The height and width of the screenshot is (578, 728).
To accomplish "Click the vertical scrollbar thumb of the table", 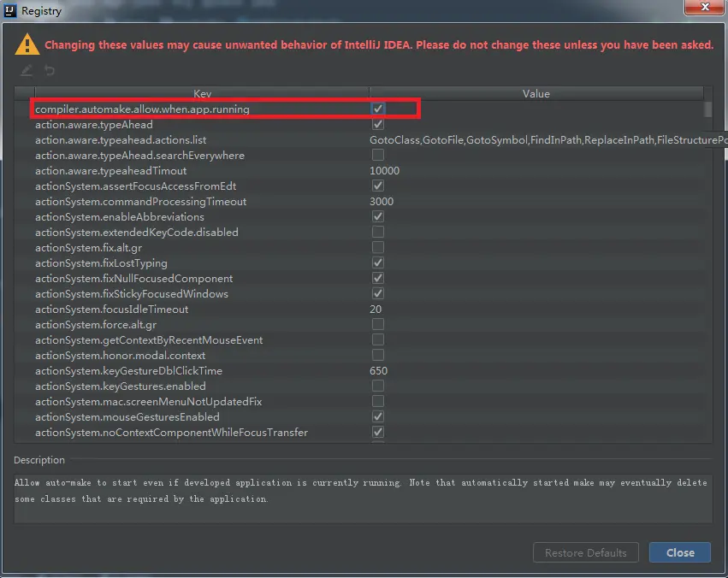I will (x=707, y=109).
